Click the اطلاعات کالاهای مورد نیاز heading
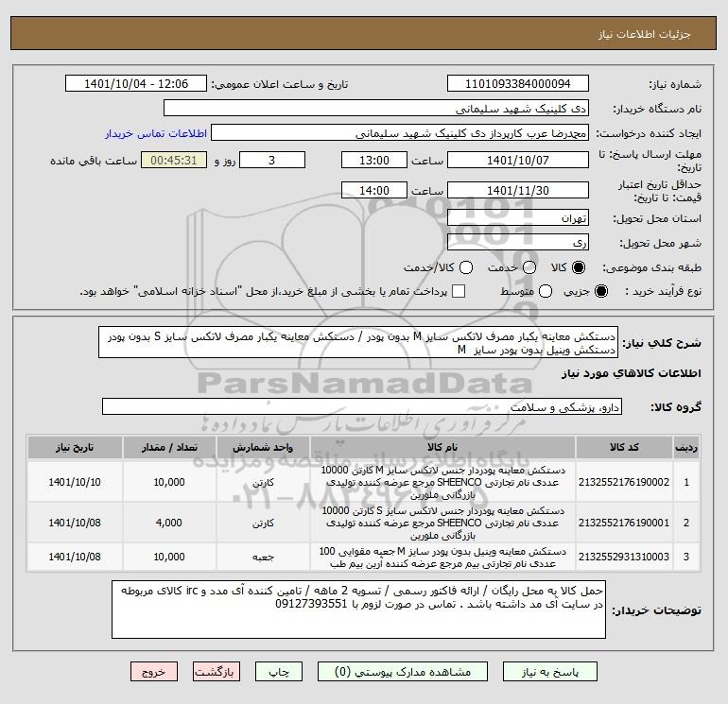Viewport: 728px width, 704px height. coord(632,373)
